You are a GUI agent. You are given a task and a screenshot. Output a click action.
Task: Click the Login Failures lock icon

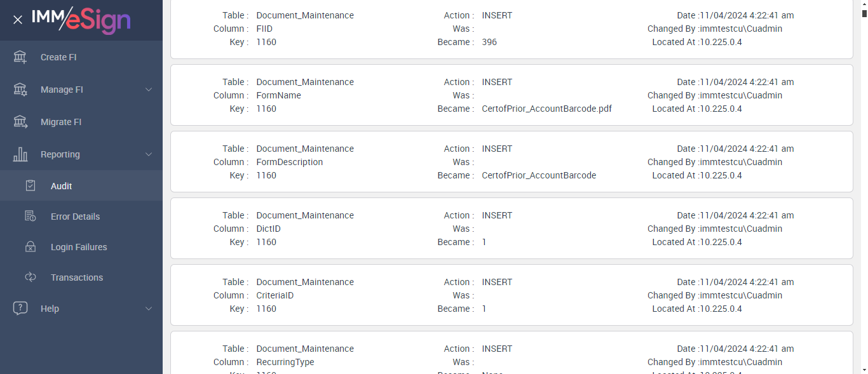point(31,247)
